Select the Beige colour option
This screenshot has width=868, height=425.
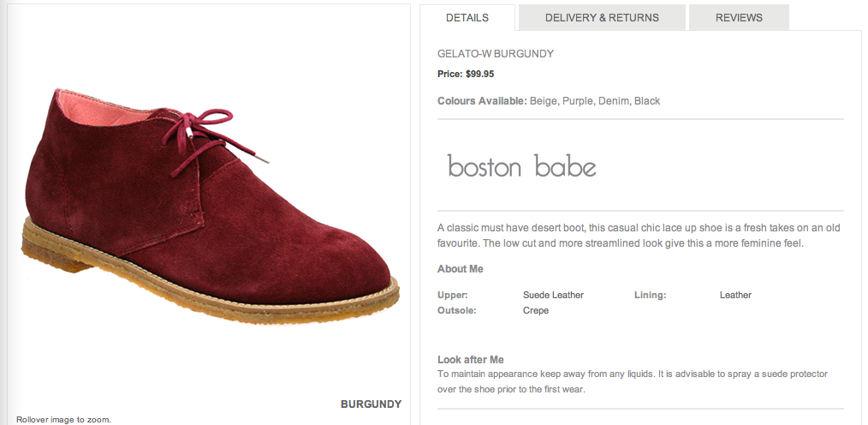pyautogui.click(x=543, y=101)
